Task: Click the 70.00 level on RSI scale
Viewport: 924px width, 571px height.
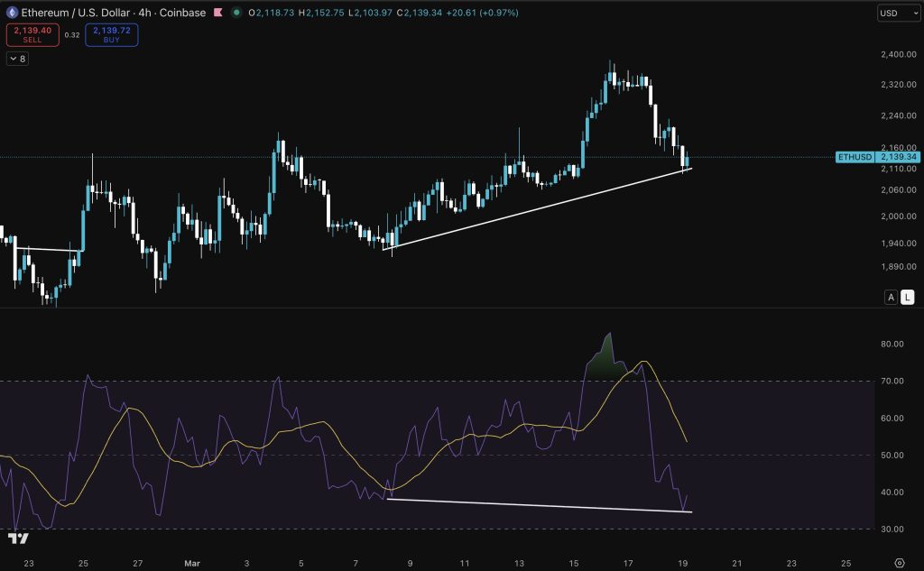Action: (x=892, y=382)
